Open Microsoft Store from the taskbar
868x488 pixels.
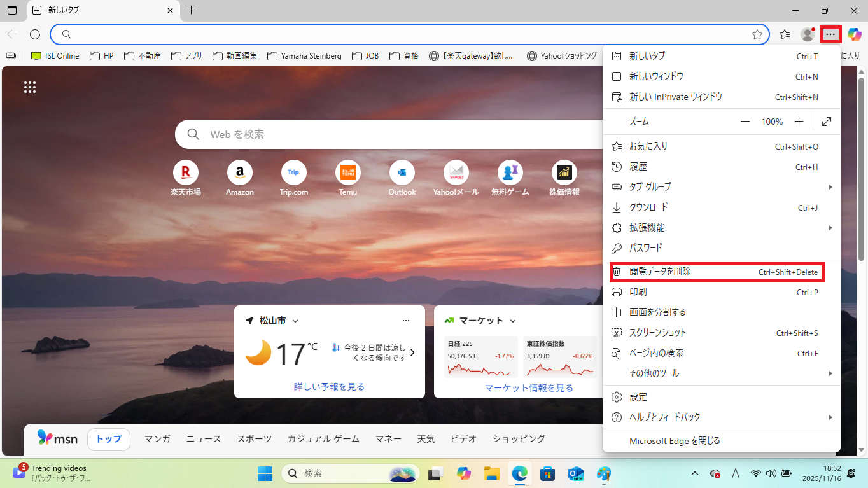(547, 473)
